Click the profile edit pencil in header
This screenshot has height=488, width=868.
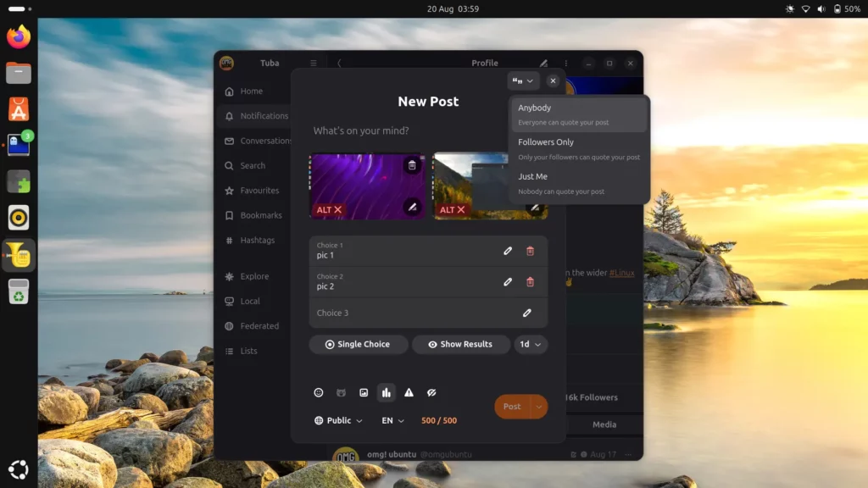[543, 63]
